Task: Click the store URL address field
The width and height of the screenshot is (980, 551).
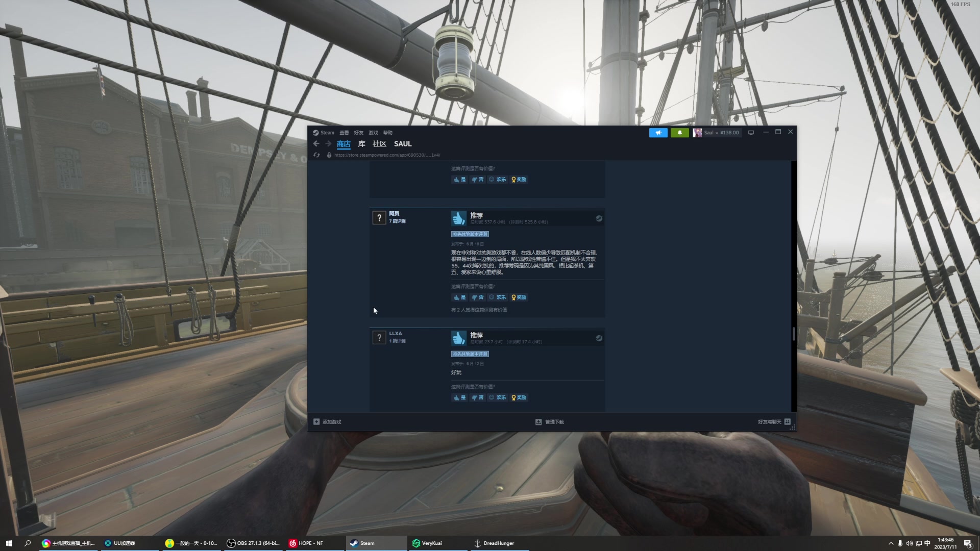Action: [x=387, y=155]
